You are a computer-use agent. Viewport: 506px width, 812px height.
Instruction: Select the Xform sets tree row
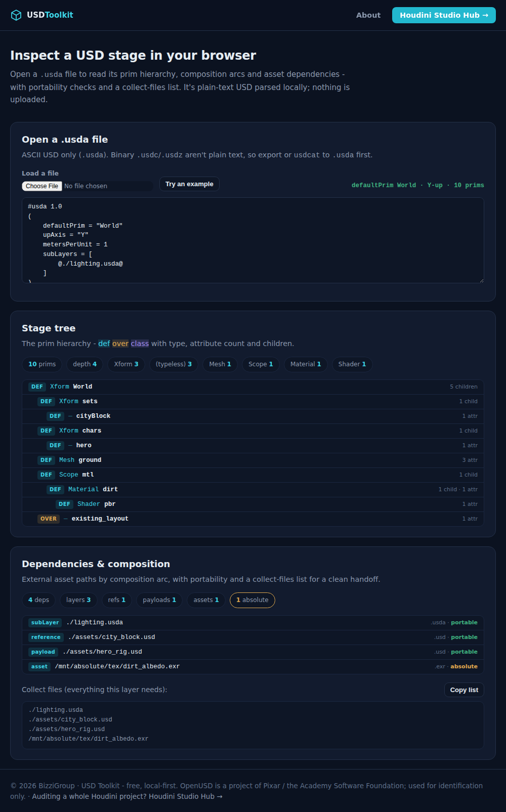point(253,402)
